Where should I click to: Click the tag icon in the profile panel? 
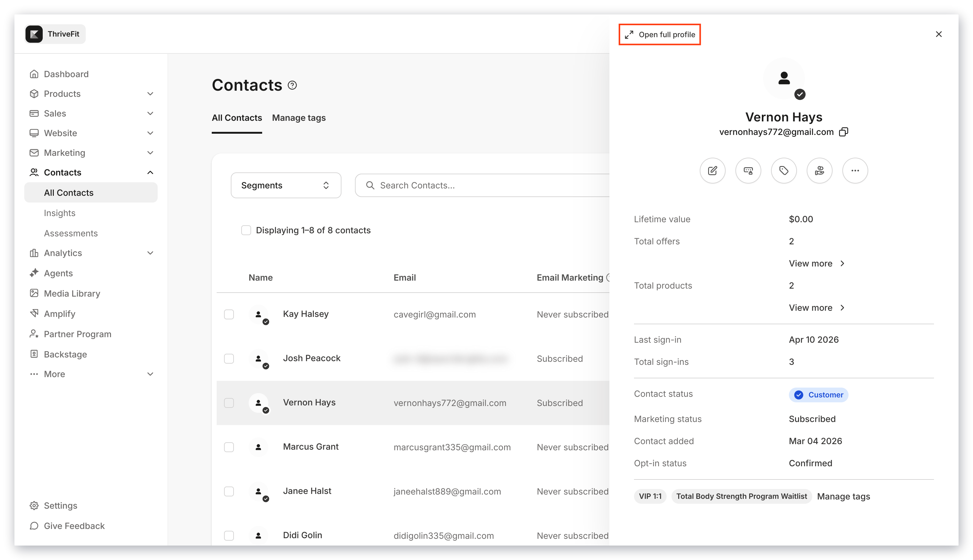(783, 170)
